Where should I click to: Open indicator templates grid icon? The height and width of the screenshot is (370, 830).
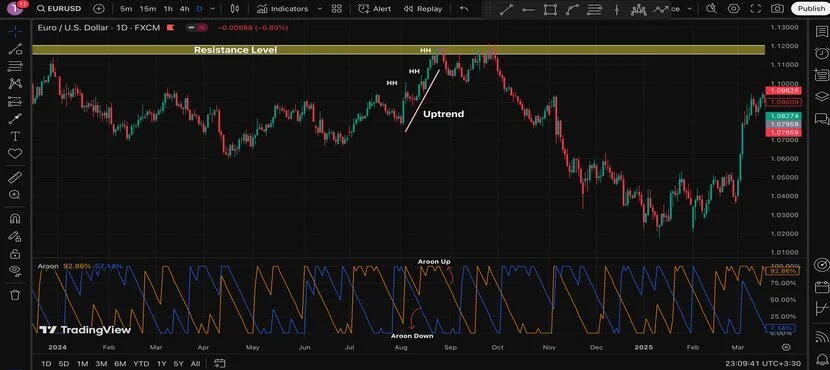(x=337, y=8)
